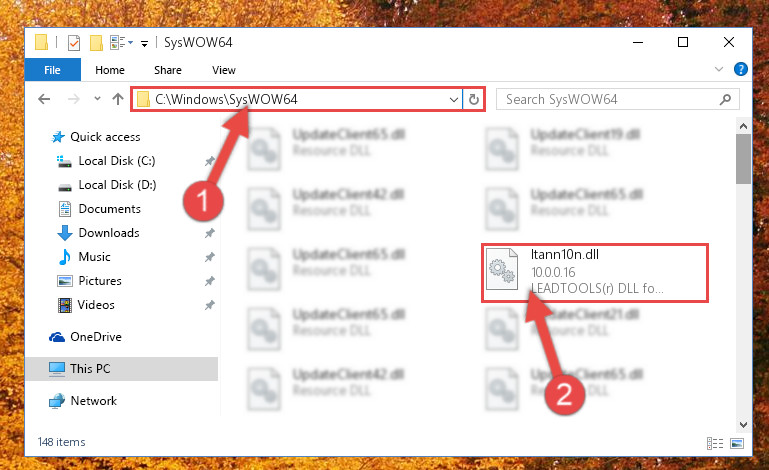
Task: Click the search magnifier icon
Action: click(725, 100)
